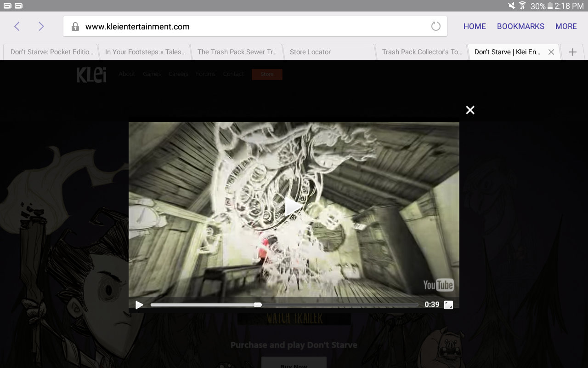The image size is (588, 368).
Task: Switch to the Store Locator tab
Action: (328, 52)
